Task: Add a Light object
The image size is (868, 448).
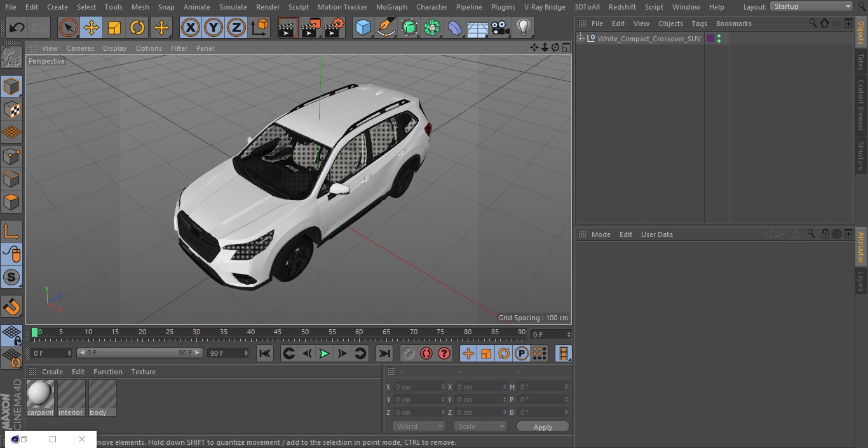Action: click(x=524, y=27)
